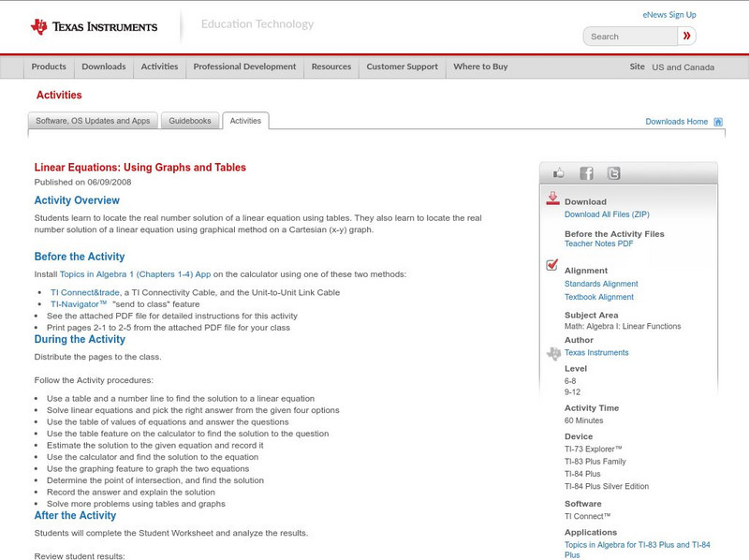Click 'Solve more problems using tables and graphs'
Viewport: 749px width, 560px height.
coord(136,504)
